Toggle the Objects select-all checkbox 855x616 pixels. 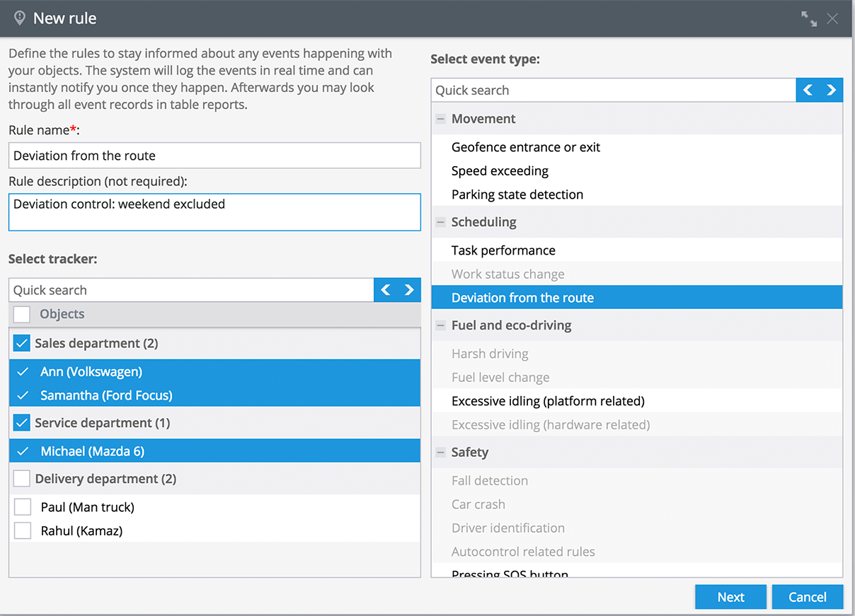click(x=22, y=315)
